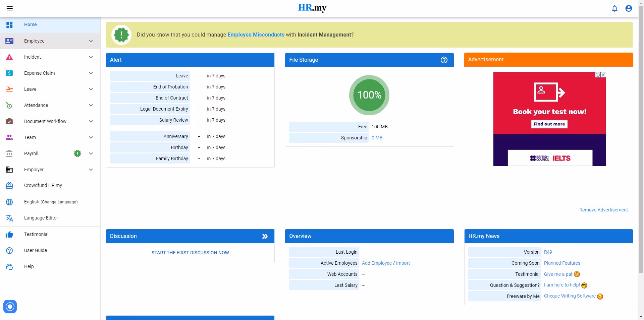Click the Employer building icon
The height and width of the screenshot is (320, 644).
pyautogui.click(x=9, y=170)
